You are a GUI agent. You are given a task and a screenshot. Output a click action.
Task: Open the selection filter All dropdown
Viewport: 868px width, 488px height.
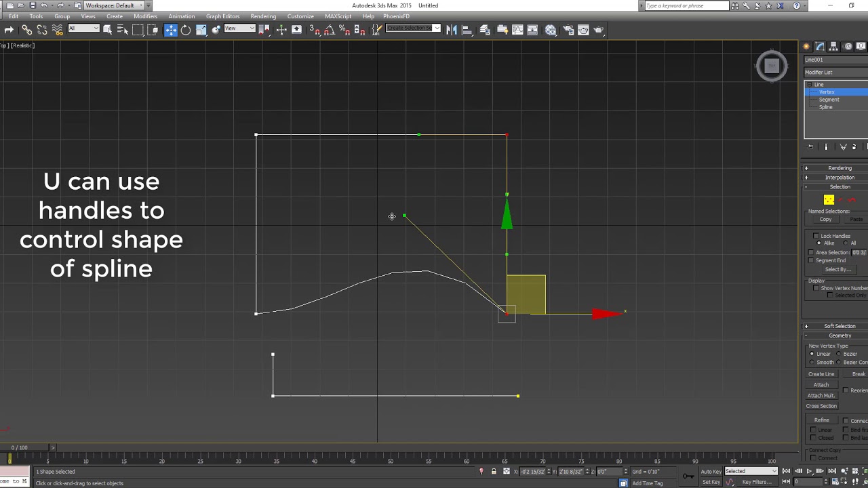click(83, 28)
